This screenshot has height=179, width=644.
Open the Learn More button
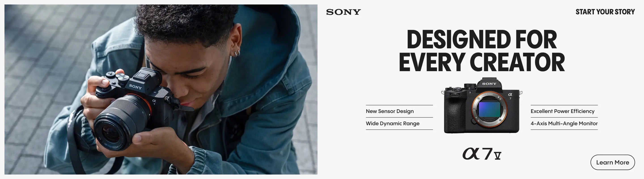click(x=612, y=162)
